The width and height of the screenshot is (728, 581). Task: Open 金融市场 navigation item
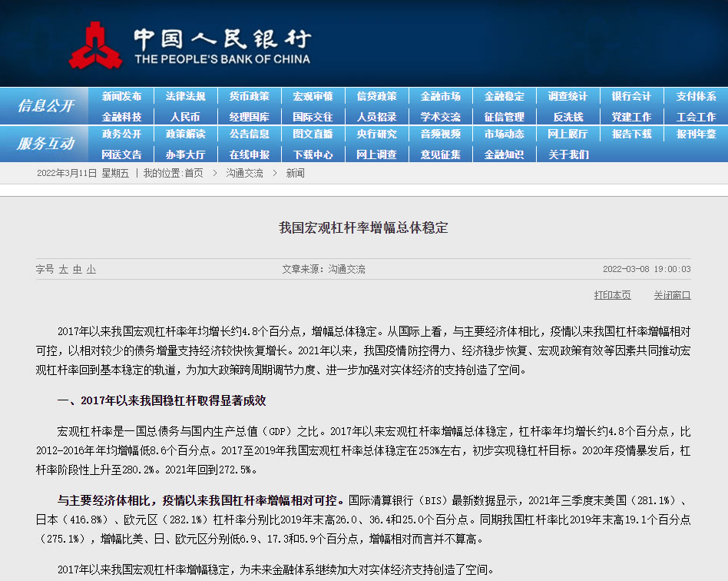point(440,97)
